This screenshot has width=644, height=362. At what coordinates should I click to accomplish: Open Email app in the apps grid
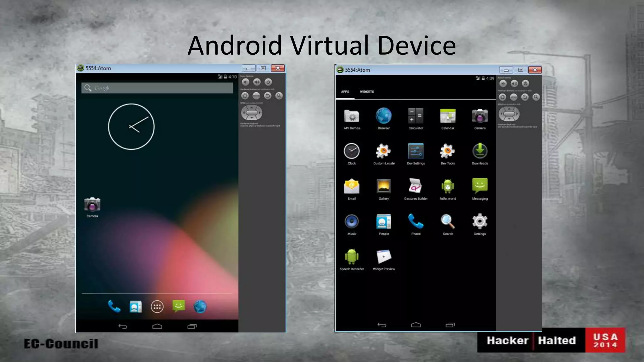coord(352,189)
